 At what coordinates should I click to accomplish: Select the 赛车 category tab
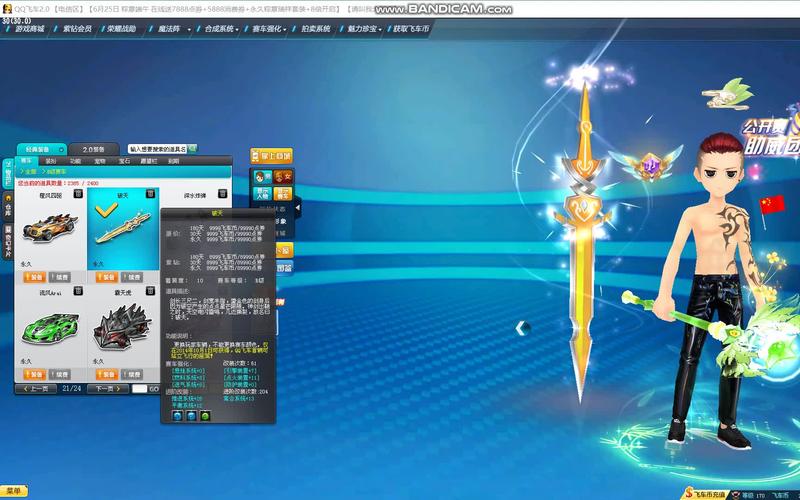click(x=26, y=161)
